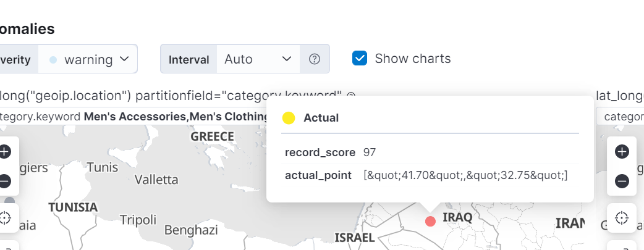Viewport: 644px width, 250px height.
Task: Select the red anomaly point near Iraq
Action: tap(431, 221)
